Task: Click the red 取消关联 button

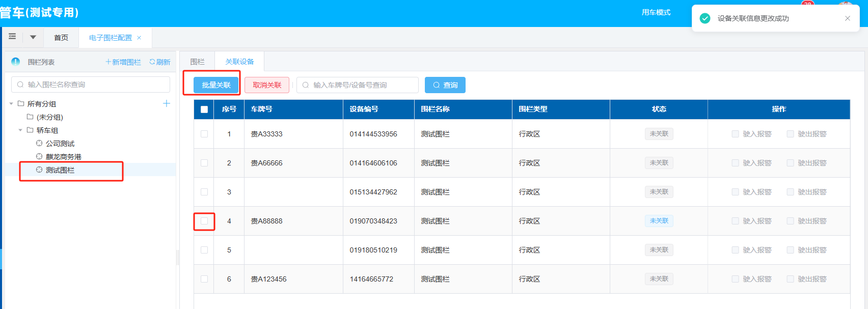Action: coord(267,85)
